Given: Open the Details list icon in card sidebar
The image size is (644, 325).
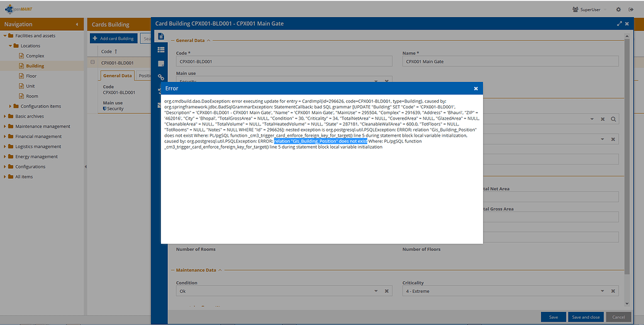Looking at the screenshot, I should [161, 50].
